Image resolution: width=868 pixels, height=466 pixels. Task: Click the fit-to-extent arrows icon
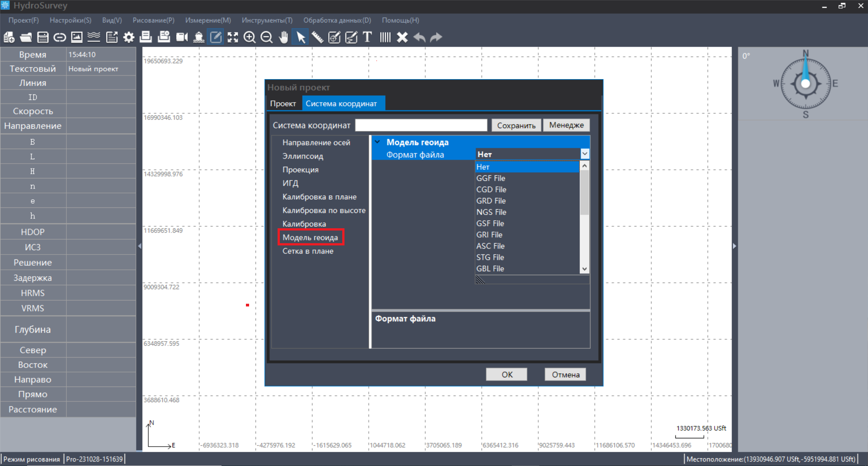(x=233, y=37)
